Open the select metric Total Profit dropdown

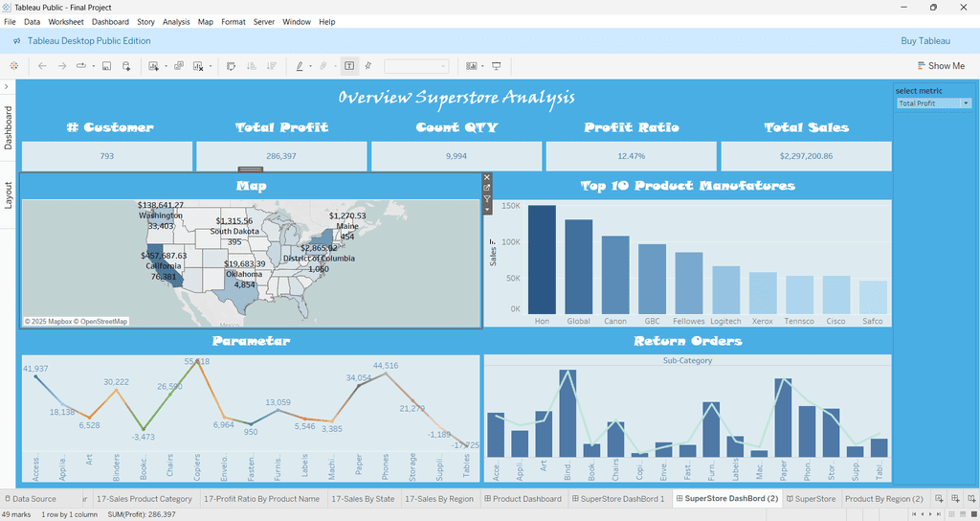click(x=934, y=103)
